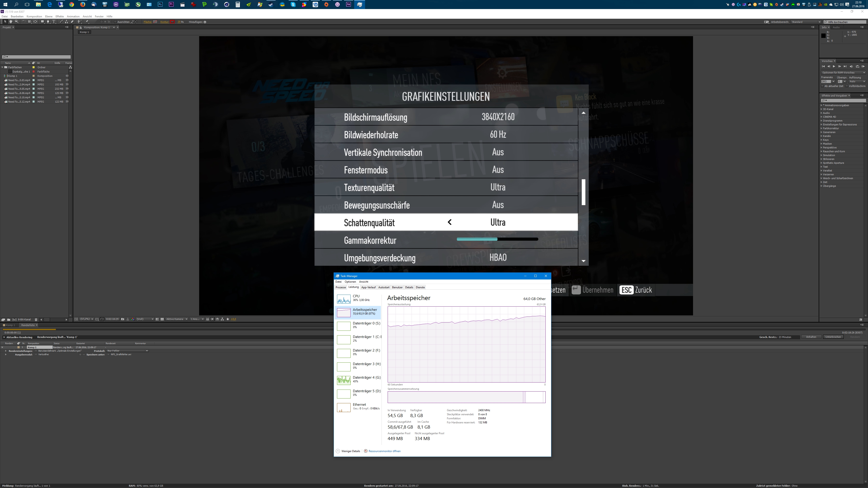Click the red Kontur color swatch
This screenshot has height=488, width=868.
(x=172, y=22)
